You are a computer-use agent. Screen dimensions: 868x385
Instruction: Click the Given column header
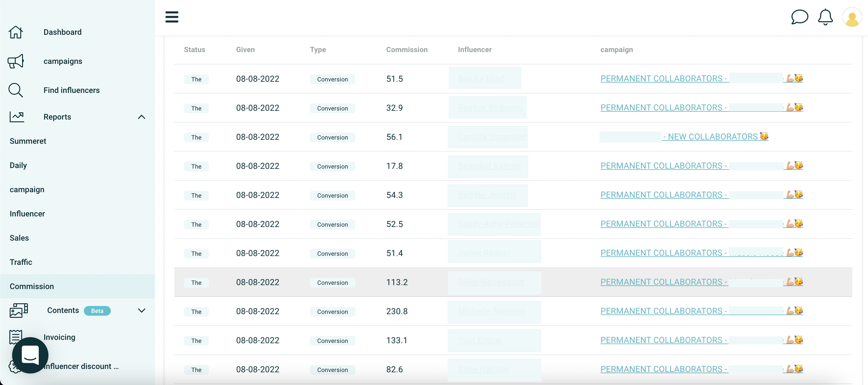pos(245,50)
